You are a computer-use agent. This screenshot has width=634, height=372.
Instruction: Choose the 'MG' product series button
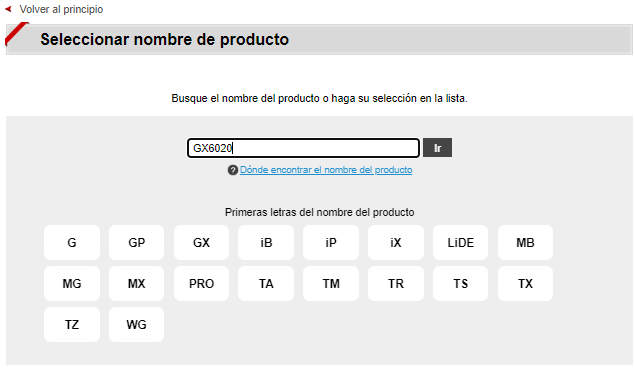72,283
